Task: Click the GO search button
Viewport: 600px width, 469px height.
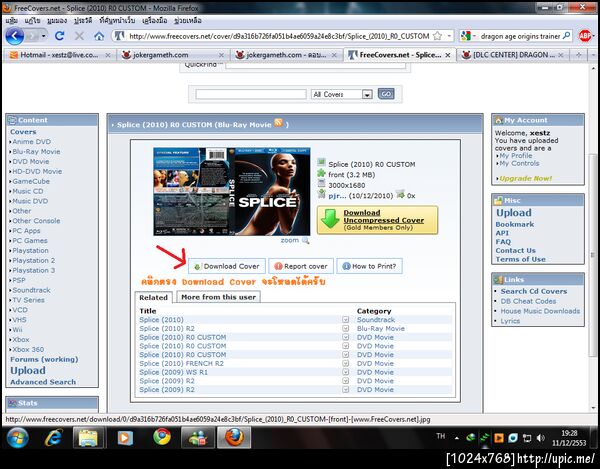Action: pyautogui.click(x=386, y=94)
